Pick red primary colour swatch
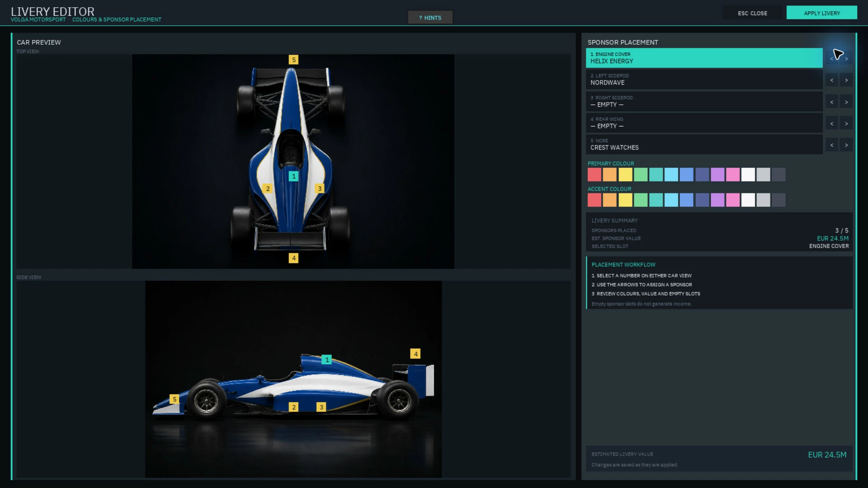Viewport: 868px width, 488px height. pos(594,174)
